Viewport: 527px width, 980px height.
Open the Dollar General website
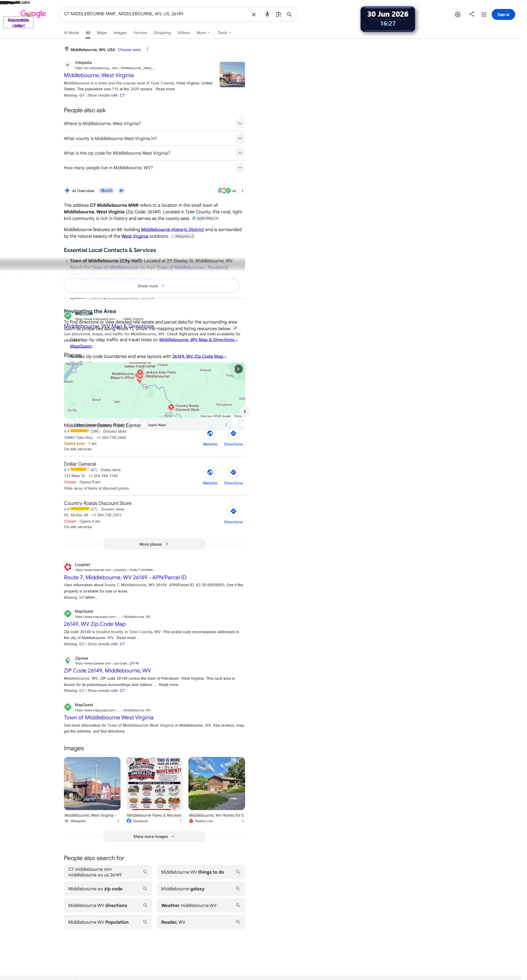click(210, 476)
